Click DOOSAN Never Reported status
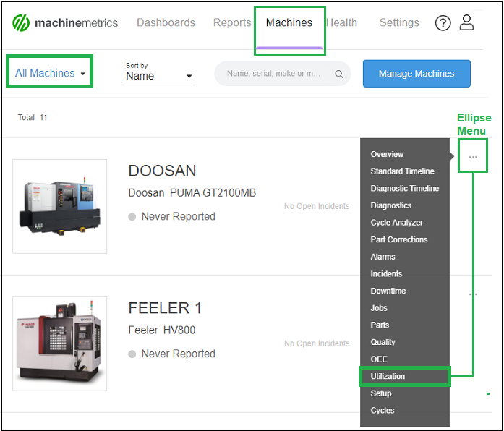Viewport: 504px width, 431px height. coord(172,216)
